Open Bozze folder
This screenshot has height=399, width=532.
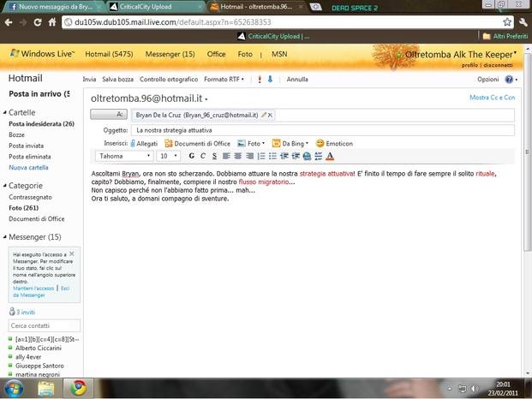[16, 134]
